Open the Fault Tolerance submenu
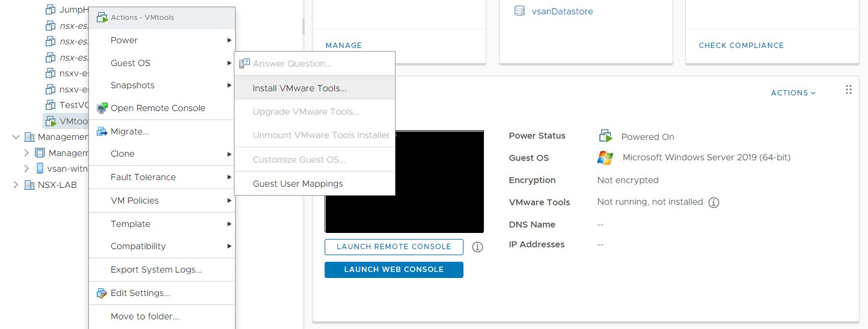 [162, 177]
